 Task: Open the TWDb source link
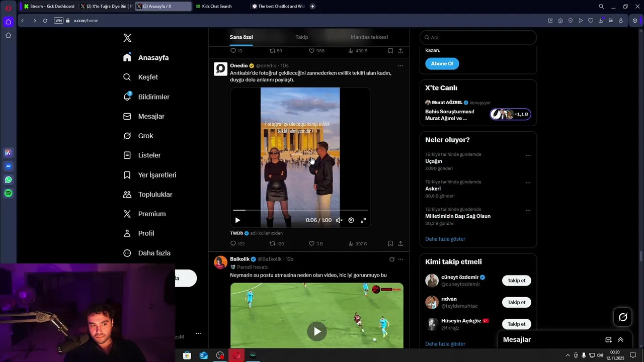(236, 233)
